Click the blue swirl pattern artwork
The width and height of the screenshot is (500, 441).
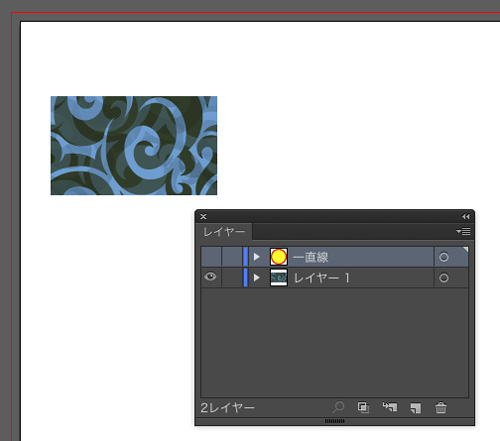(x=134, y=145)
